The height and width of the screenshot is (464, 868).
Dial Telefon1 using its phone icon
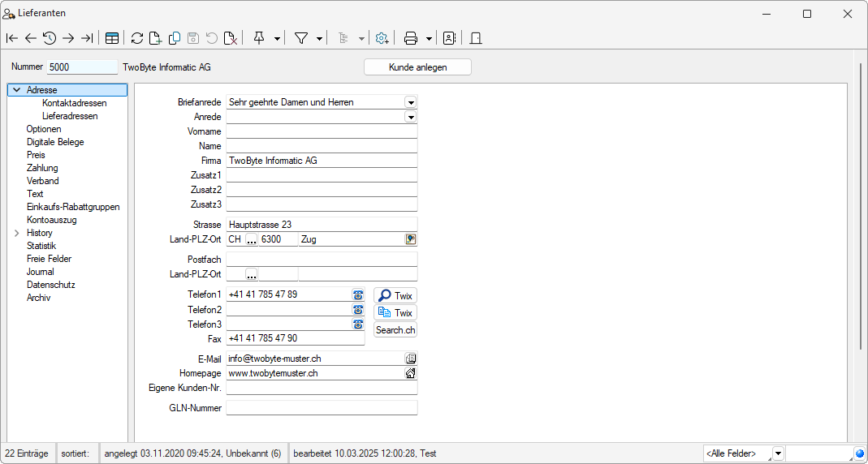coord(357,294)
